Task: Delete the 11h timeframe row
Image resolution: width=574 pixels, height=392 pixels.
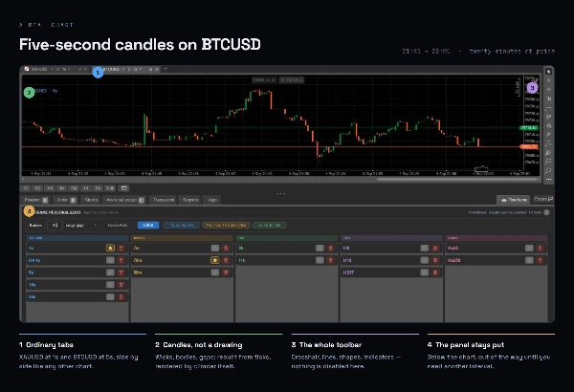Action: point(331,260)
